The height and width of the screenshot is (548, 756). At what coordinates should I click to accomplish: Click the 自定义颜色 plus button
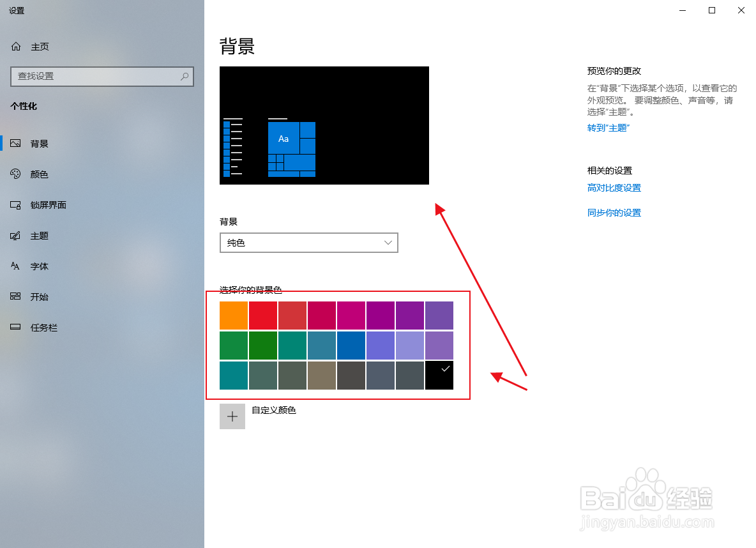pos(232,416)
